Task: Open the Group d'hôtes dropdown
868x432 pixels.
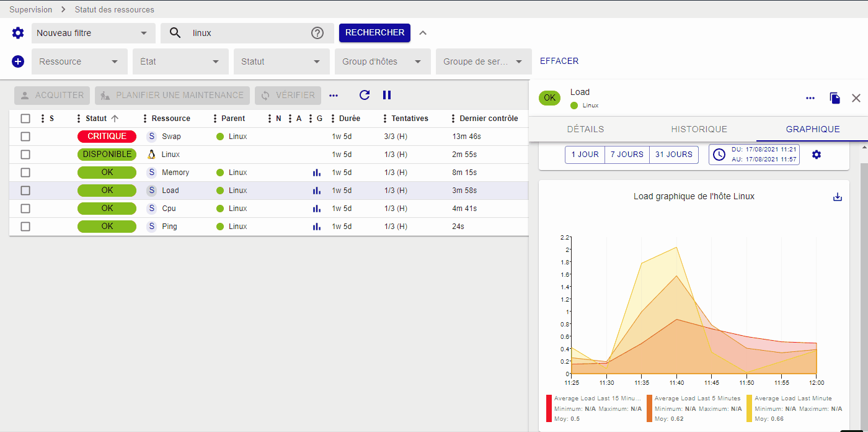Action: [382, 61]
